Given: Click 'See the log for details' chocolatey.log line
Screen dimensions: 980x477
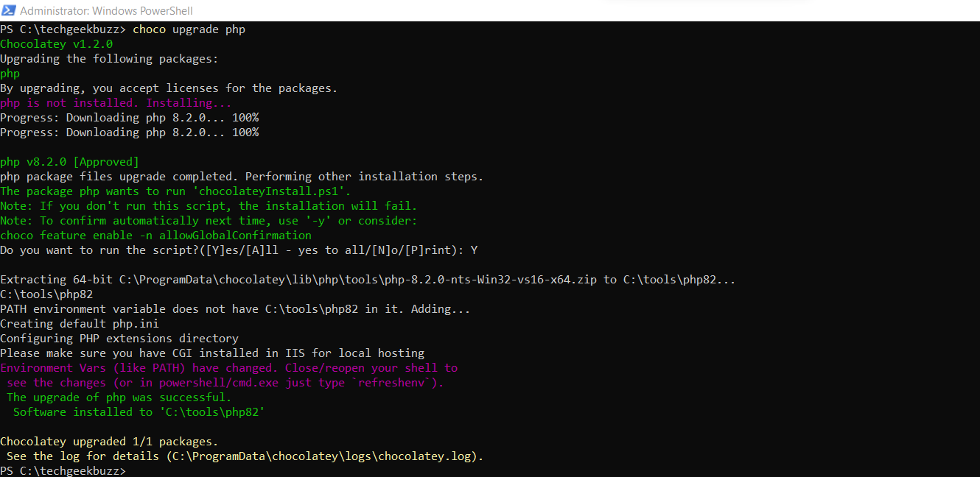Looking at the screenshot, I should click(x=245, y=456).
